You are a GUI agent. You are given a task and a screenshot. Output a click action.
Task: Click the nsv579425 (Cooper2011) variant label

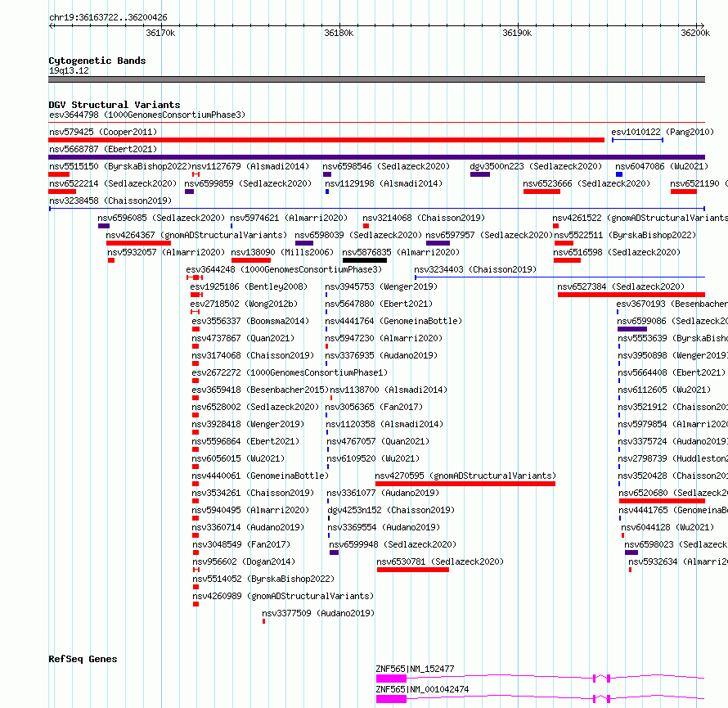click(x=103, y=132)
